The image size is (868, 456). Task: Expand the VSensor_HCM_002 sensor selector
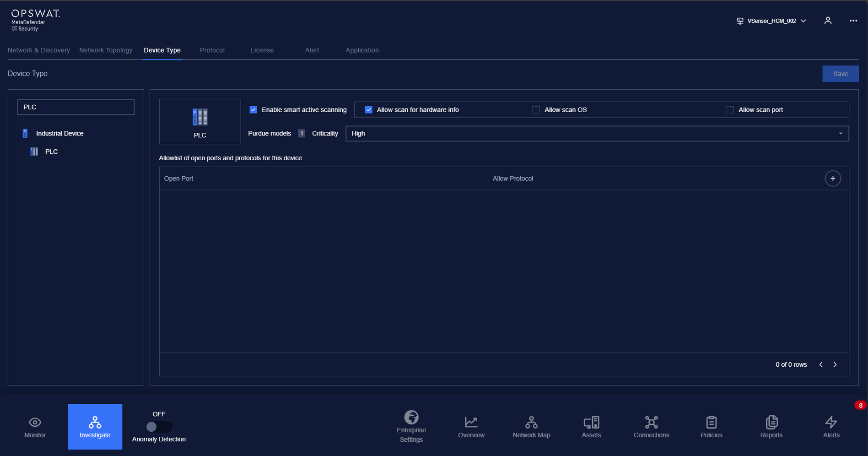(x=771, y=21)
